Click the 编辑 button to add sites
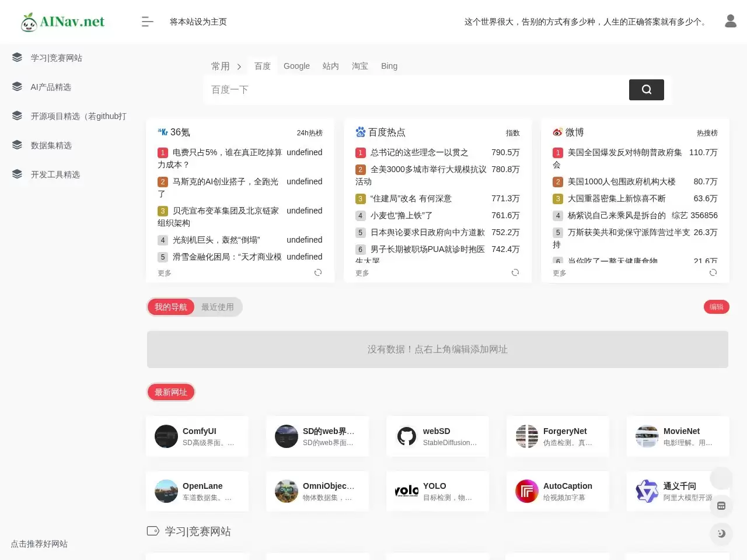Screen dimensions: 747x560 coord(716,307)
